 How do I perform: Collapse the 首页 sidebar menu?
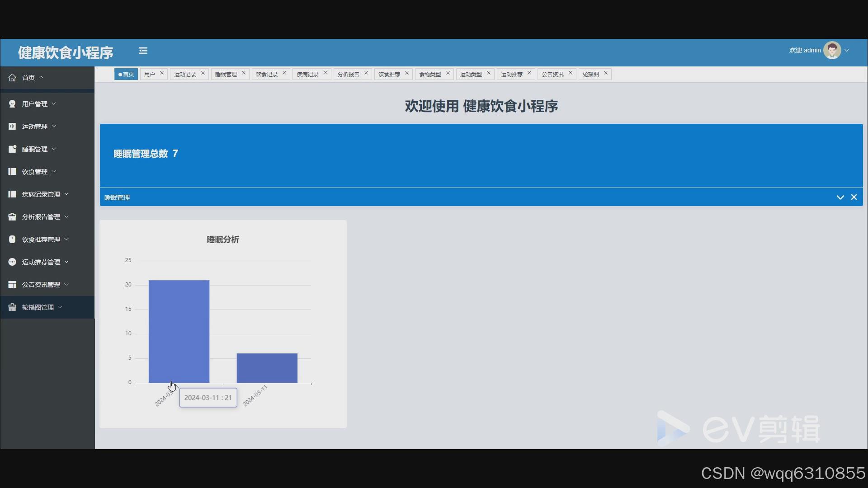[x=47, y=78]
